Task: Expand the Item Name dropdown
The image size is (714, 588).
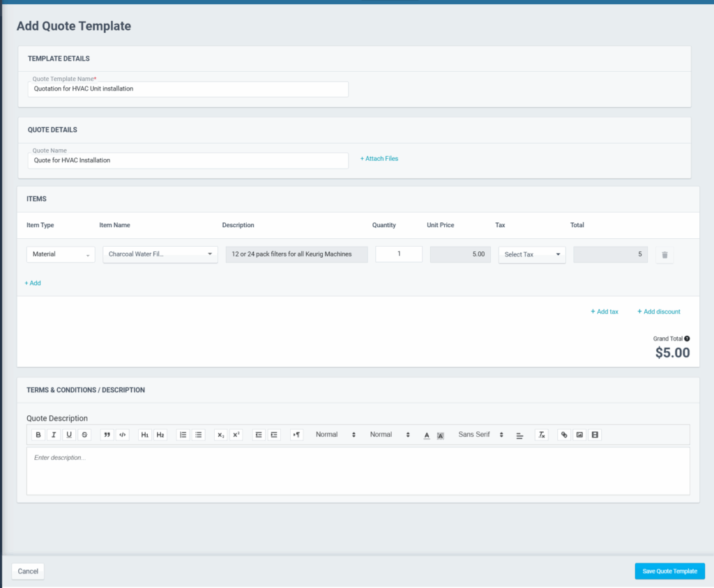Action: [160, 254]
